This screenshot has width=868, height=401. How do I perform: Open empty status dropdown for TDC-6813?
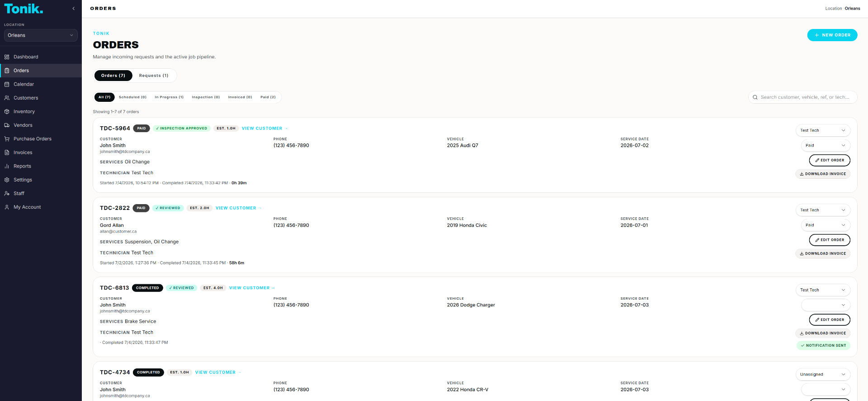[x=826, y=305]
